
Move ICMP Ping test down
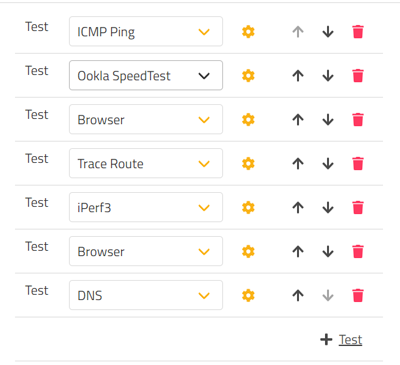click(328, 32)
